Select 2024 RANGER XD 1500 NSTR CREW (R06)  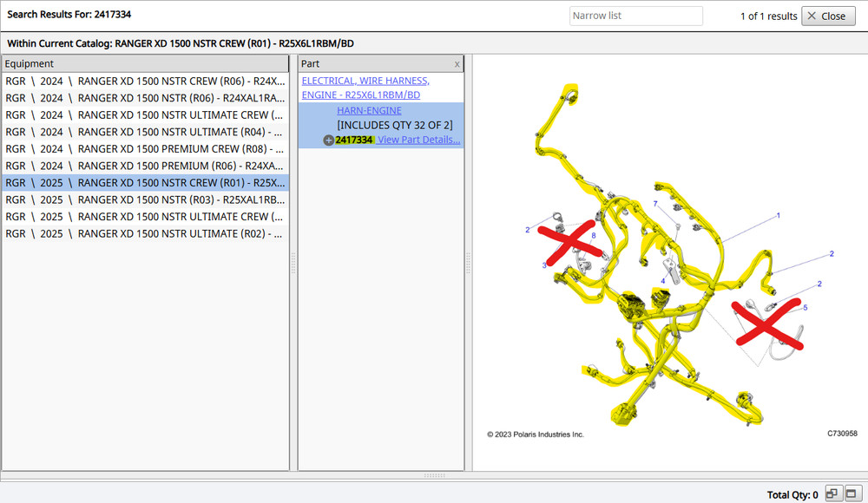tap(145, 81)
